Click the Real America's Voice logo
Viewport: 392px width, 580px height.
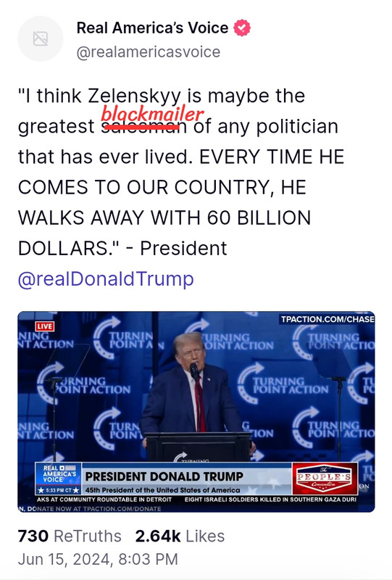(59, 474)
